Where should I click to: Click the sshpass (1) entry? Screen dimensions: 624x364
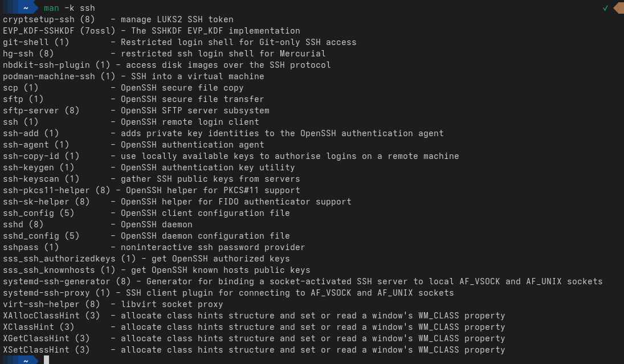[31, 247]
